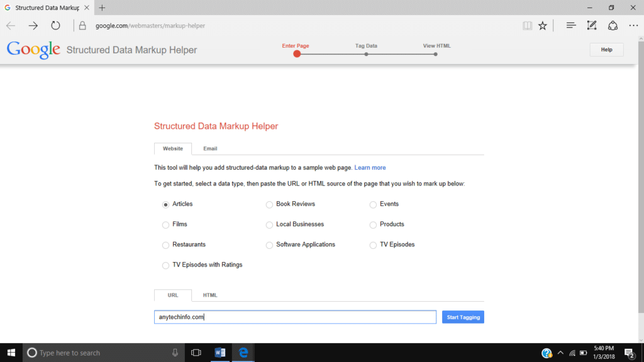Screen dimensions: 644x362
Task: Choose the Films radio button
Action: click(x=165, y=224)
